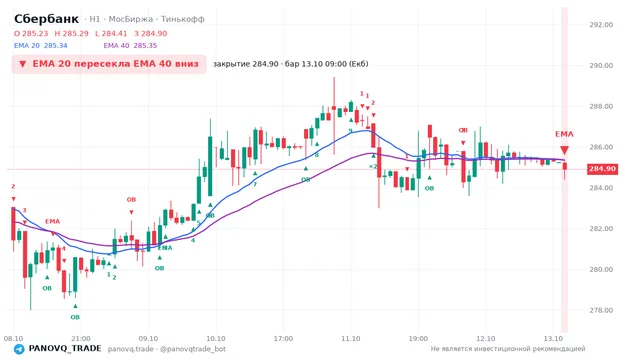The image size is (640, 360).
Task: Click the Не является инвестиционной рекомендацией disclaimer
Action: point(508,349)
